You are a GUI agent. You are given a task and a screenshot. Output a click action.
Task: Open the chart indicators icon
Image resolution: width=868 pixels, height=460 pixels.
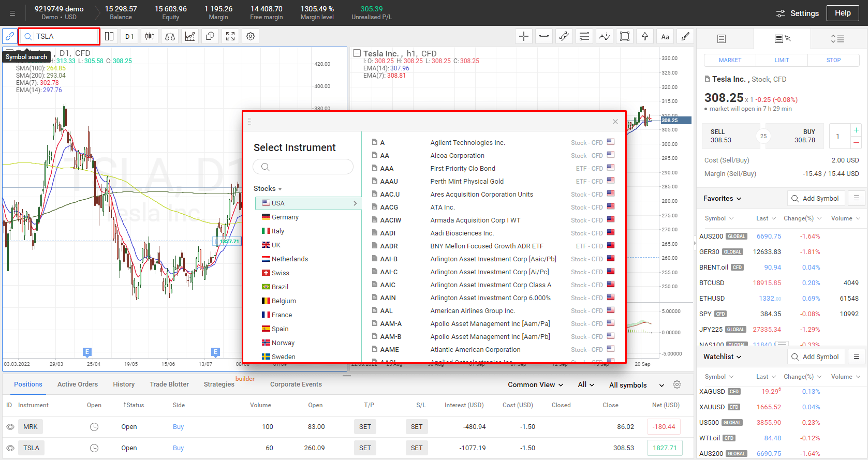[190, 36]
